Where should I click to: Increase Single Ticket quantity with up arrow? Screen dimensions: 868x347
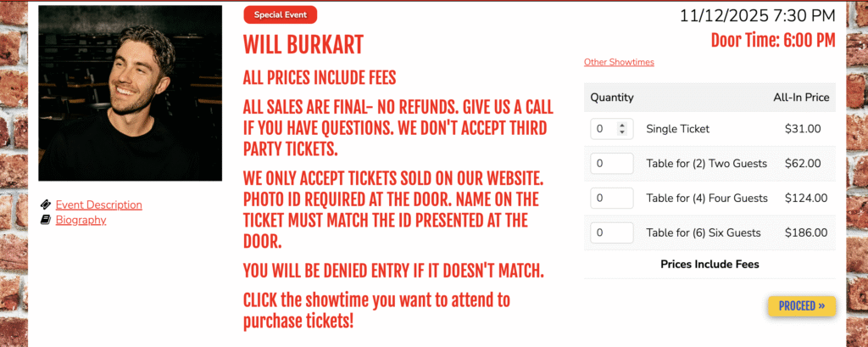coord(623,126)
